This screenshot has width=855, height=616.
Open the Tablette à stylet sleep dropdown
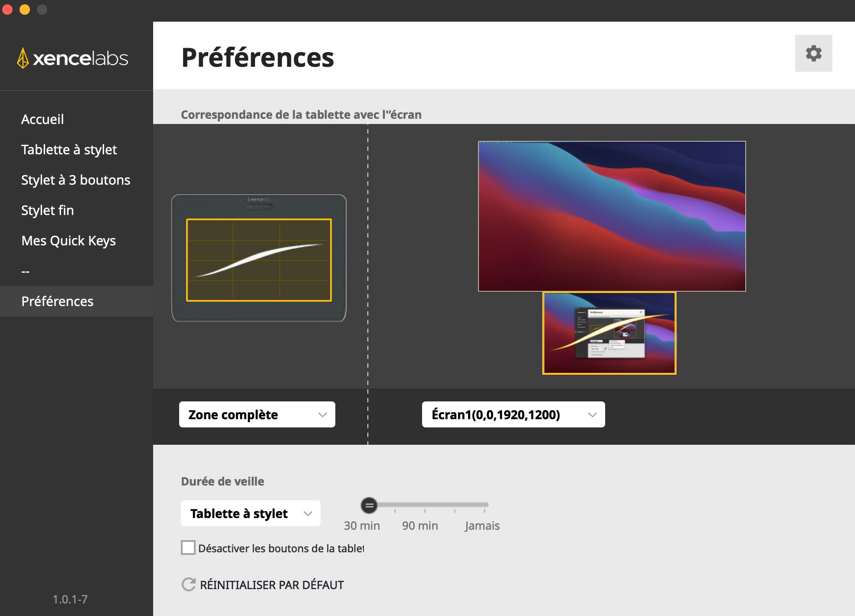(250, 513)
